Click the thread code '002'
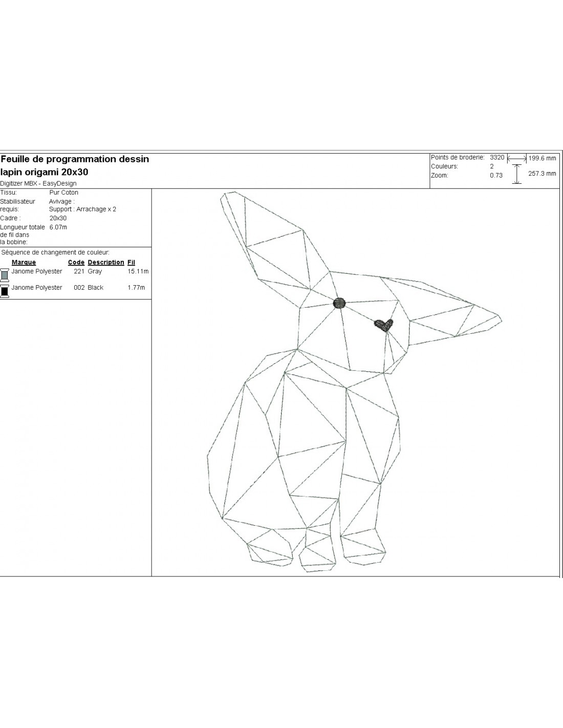563x728 pixels. 79,288
